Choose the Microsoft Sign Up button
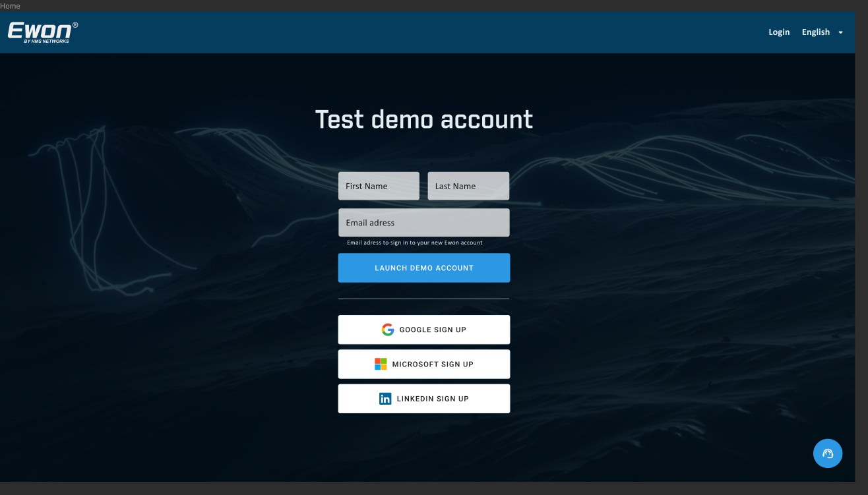Screen dimensions: 868x495 (424, 364)
